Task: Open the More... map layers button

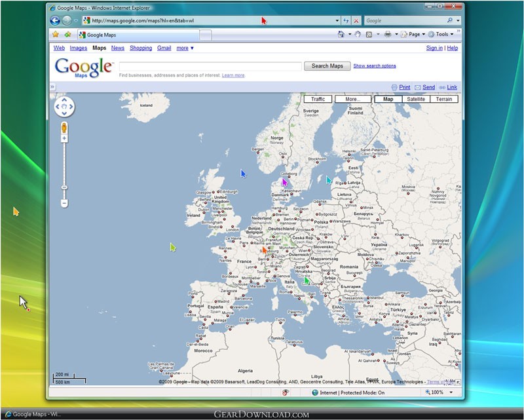Action: click(x=353, y=99)
